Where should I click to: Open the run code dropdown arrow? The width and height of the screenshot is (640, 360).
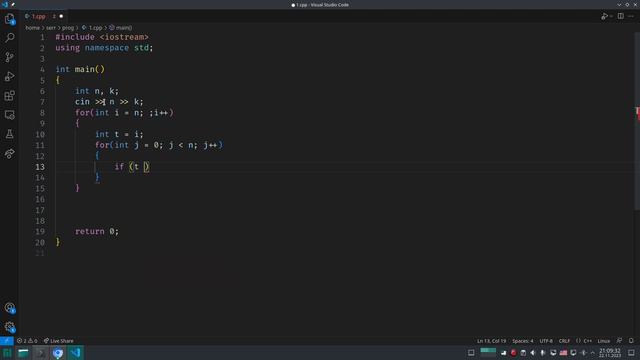tap(611, 16)
